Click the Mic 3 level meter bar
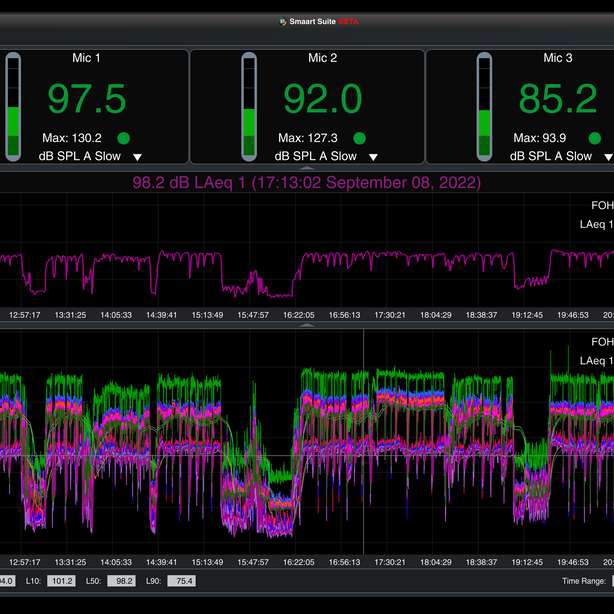614x614 pixels. point(484,106)
